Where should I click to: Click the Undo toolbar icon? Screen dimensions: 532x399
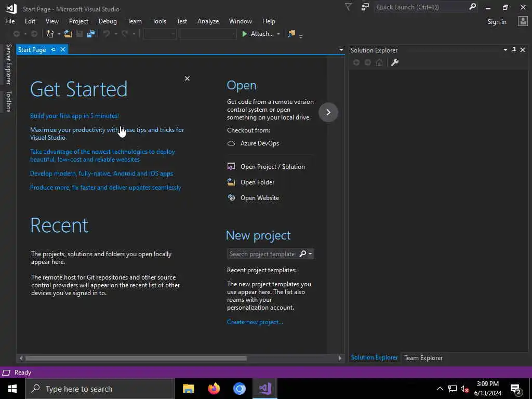[107, 34]
